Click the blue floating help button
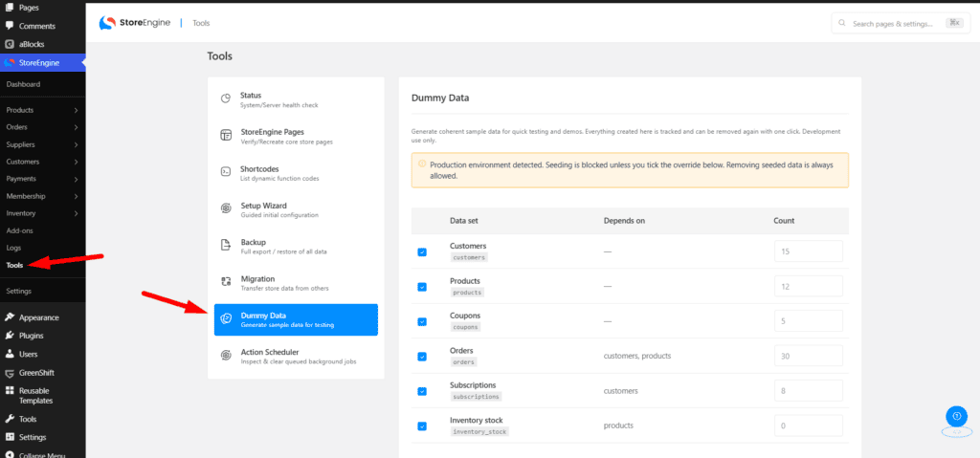Image resolution: width=980 pixels, height=458 pixels. pos(956,416)
